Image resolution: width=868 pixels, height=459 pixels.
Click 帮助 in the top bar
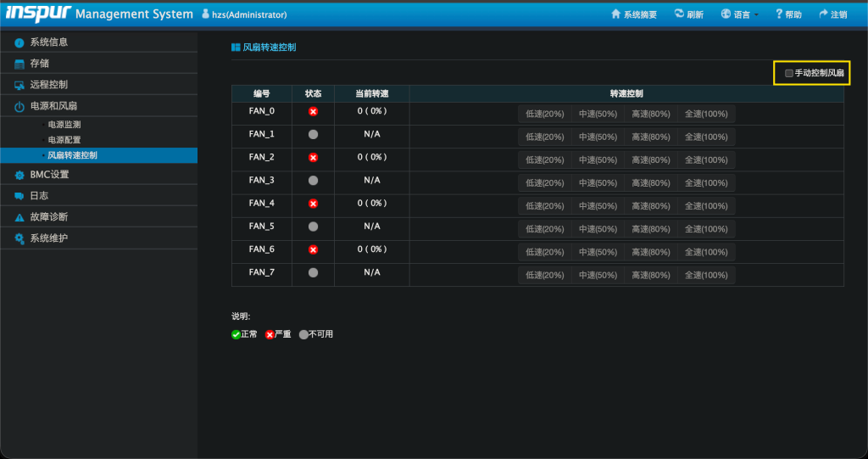[789, 14]
